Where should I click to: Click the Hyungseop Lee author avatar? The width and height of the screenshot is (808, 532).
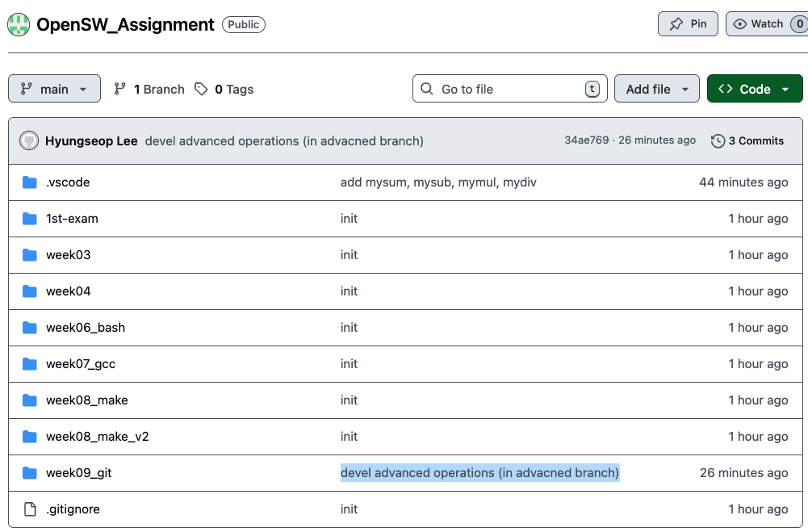click(x=29, y=140)
